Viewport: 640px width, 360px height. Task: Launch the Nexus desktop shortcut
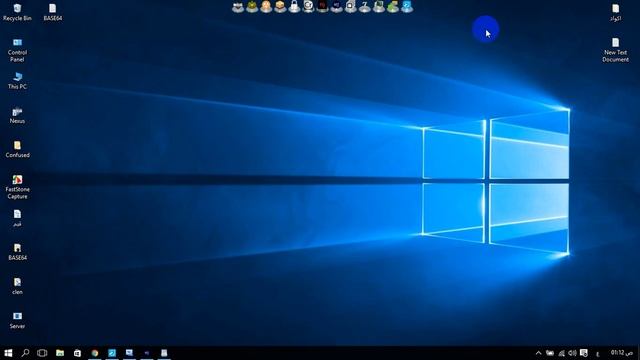[x=17, y=115]
